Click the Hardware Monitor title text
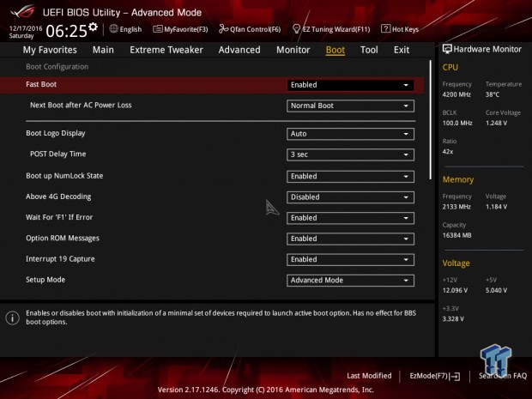Screen dimensions: 532x399 (x=487, y=49)
